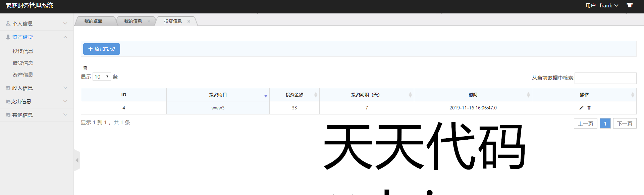
Task: Close the 投资信息 tab with its x icon
Action: point(189,21)
